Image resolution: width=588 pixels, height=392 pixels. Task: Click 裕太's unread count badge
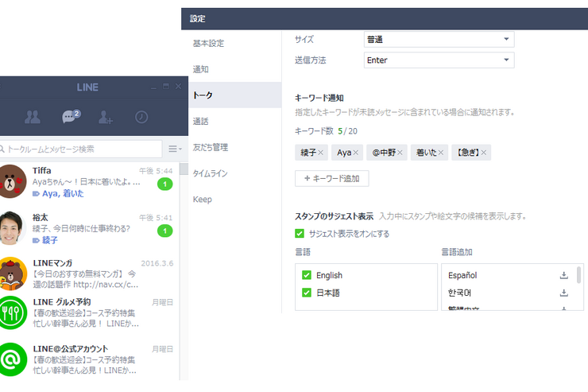pos(165,231)
